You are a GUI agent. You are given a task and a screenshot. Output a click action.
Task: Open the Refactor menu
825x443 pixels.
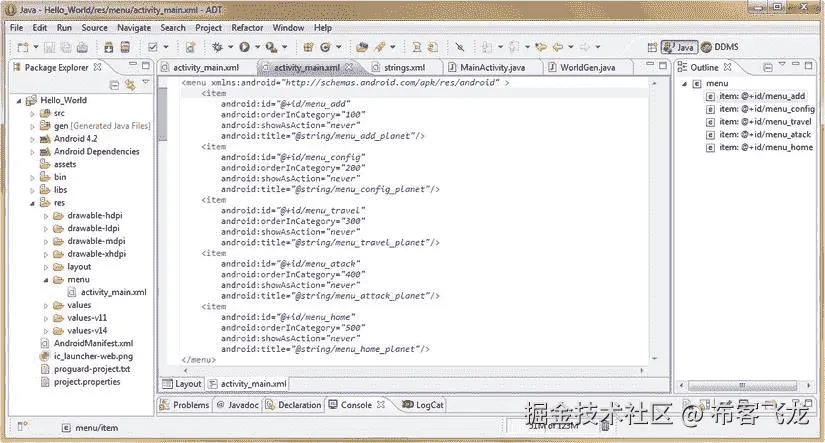247,28
